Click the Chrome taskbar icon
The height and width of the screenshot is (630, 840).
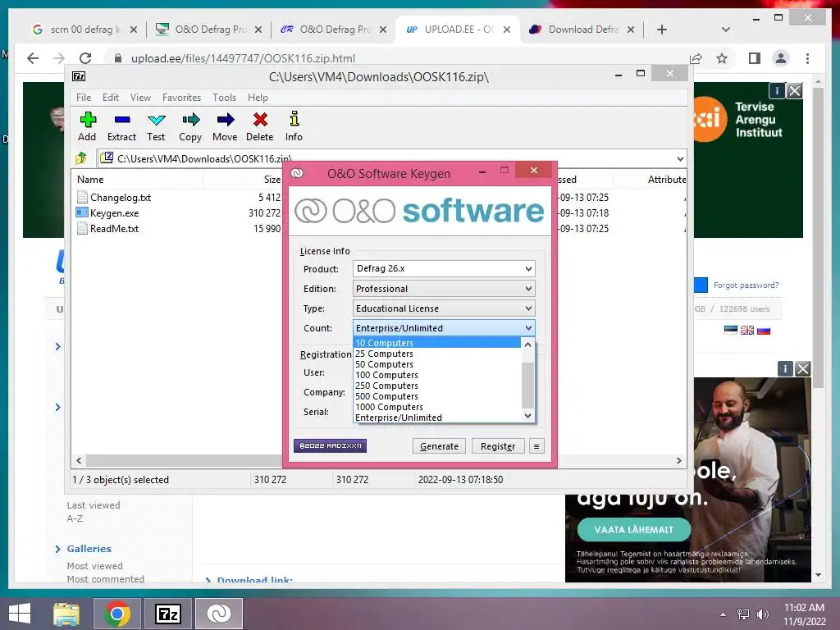(117, 614)
